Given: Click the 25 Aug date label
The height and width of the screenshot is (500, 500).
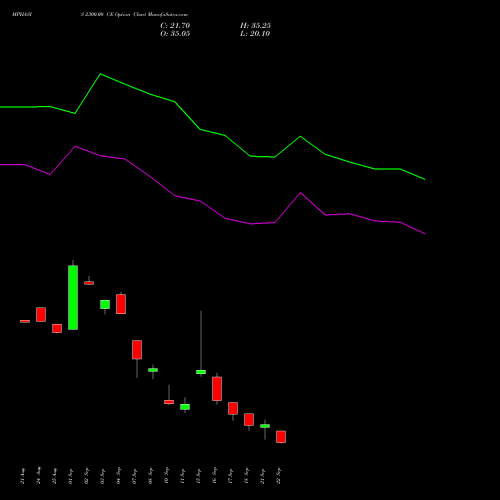Looking at the screenshot, I should [54, 476].
